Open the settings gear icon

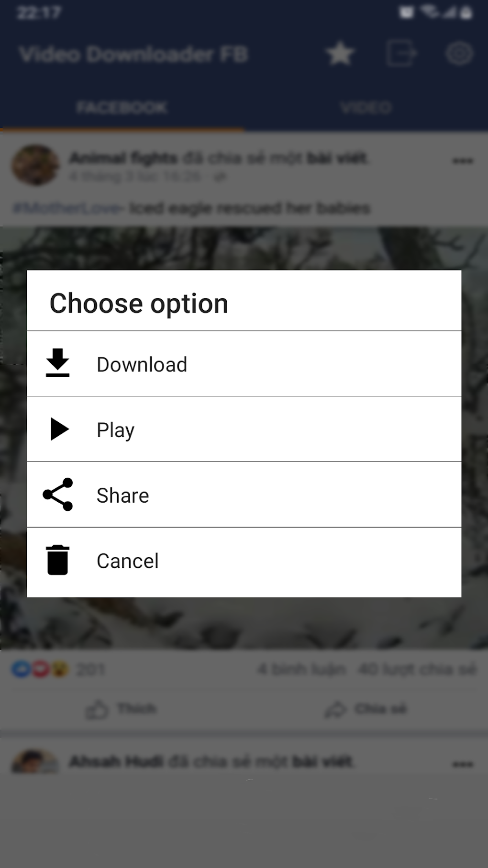click(x=459, y=53)
